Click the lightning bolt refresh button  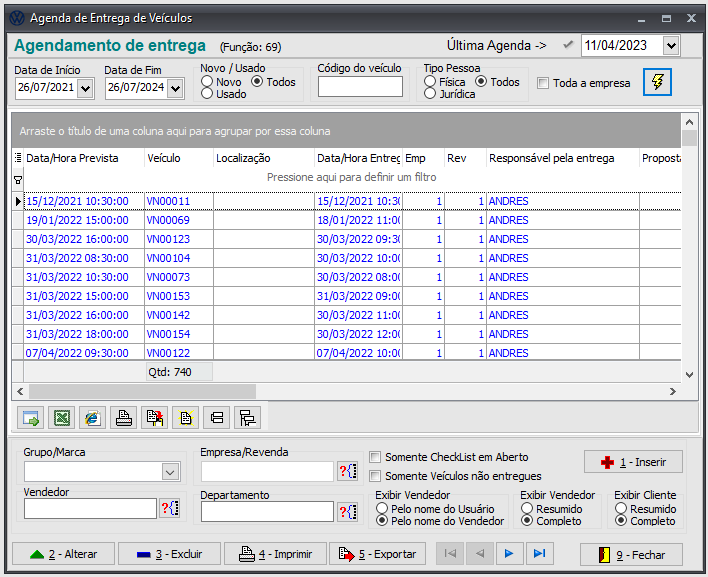pos(657,83)
